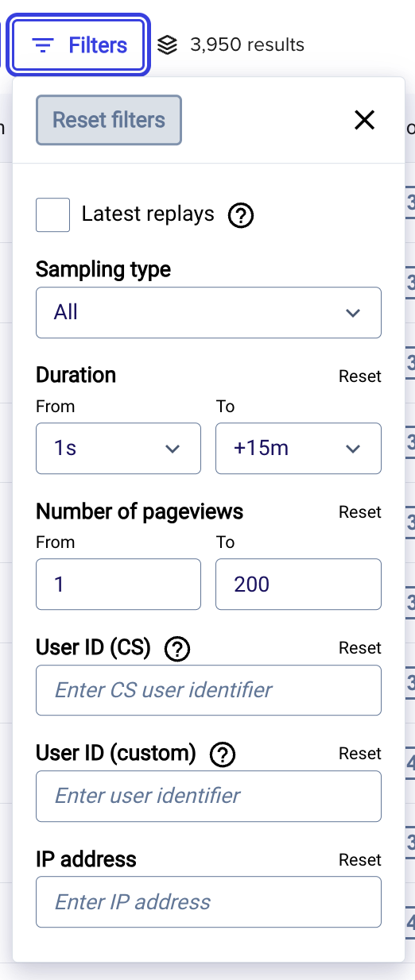This screenshot has height=980, width=415.
Task: Close the filters panel with X
Action: [364, 120]
